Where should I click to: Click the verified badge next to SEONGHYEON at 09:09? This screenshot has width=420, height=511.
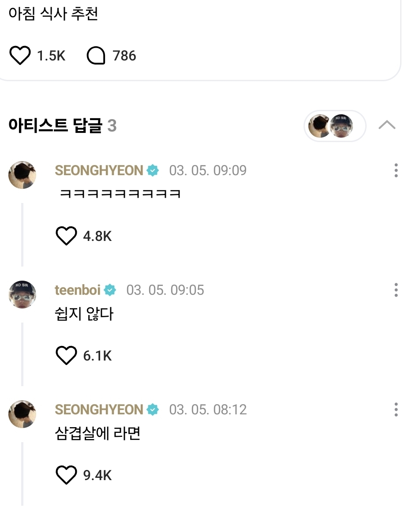point(153,170)
